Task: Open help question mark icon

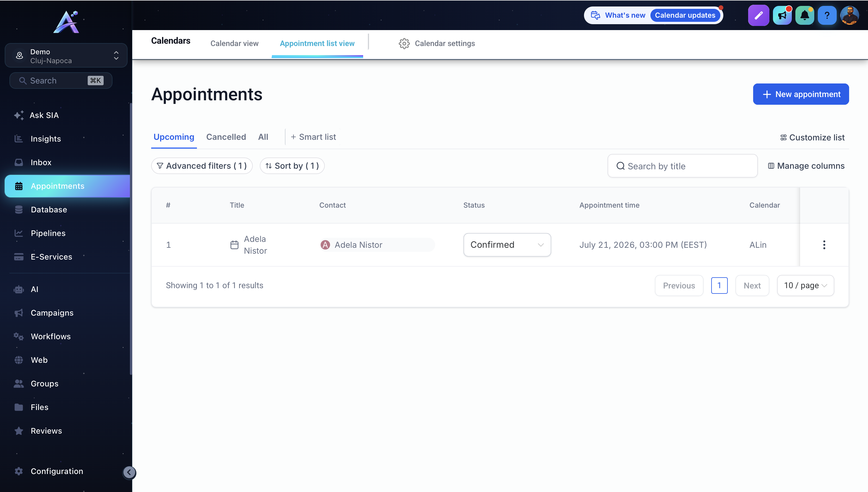Action: pyautogui.click(x=827, y=15)
